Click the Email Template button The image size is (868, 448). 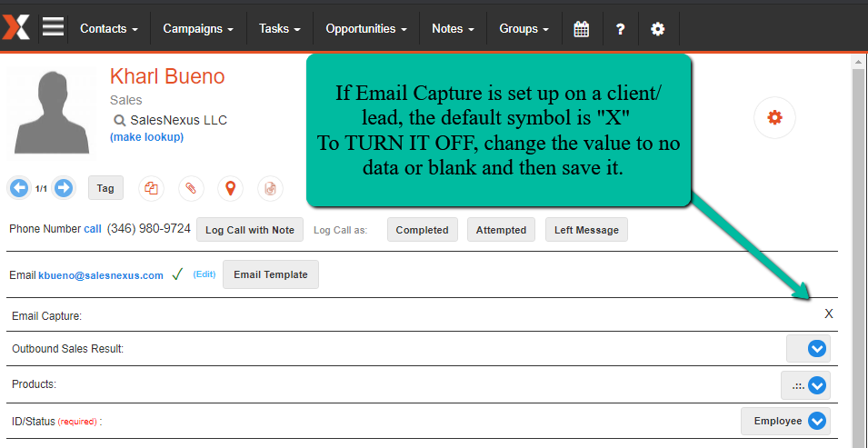(271, 274)
